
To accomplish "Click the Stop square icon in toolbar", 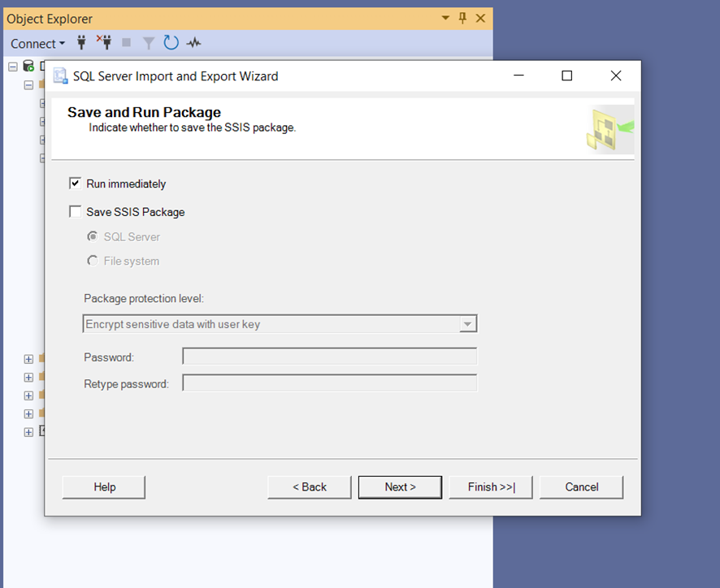I will click(126, 43).
